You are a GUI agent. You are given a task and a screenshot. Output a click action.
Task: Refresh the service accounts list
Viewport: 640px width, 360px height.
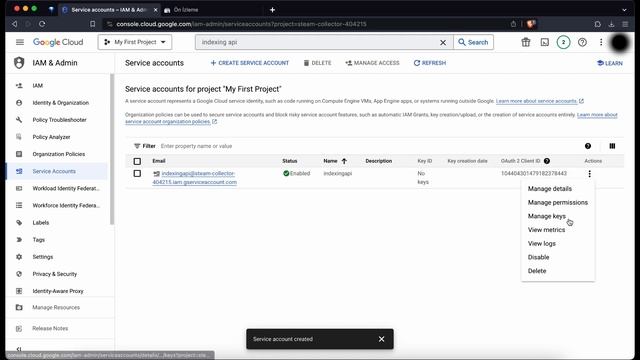pyautogui.click(x=429, y=63)
